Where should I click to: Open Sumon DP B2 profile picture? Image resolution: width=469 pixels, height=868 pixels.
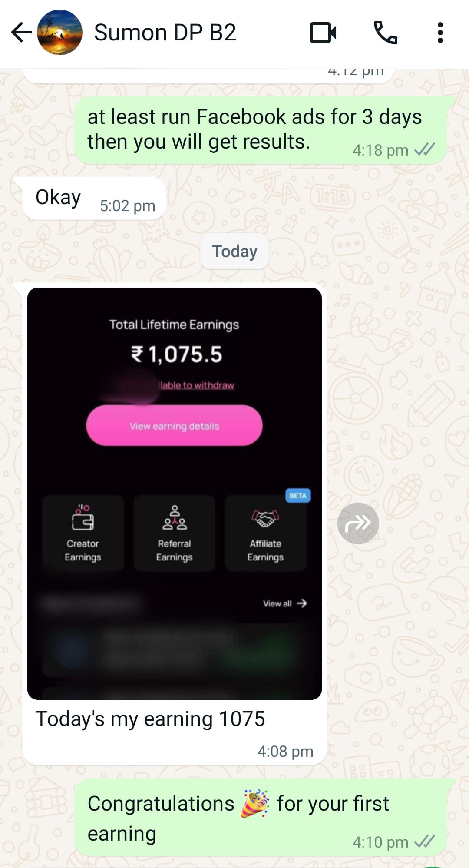[59, 33]
